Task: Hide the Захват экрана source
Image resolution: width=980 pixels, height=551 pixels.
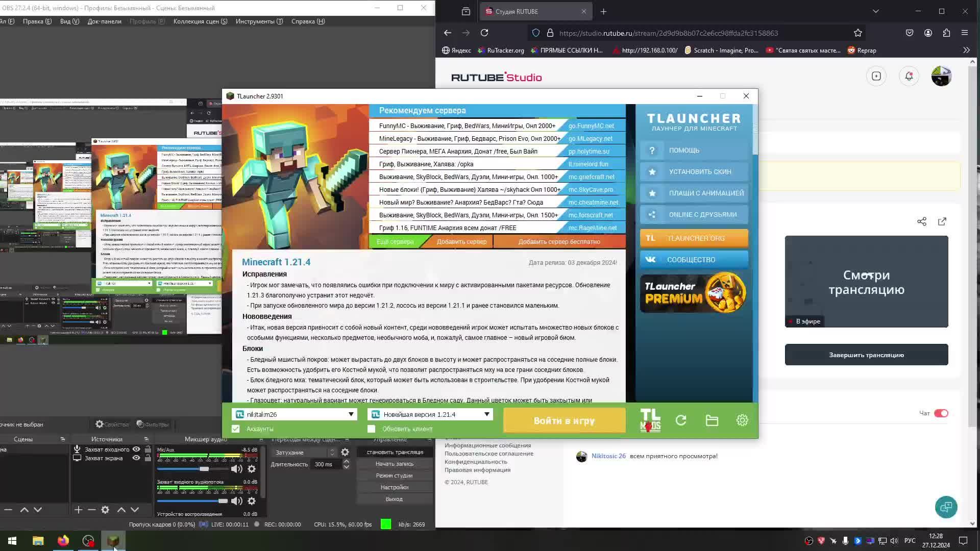Action: pyautogui.click(x=136, y=458)
